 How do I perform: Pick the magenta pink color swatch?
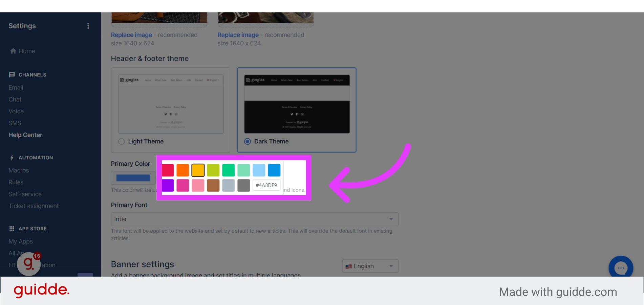coord(183,185)
